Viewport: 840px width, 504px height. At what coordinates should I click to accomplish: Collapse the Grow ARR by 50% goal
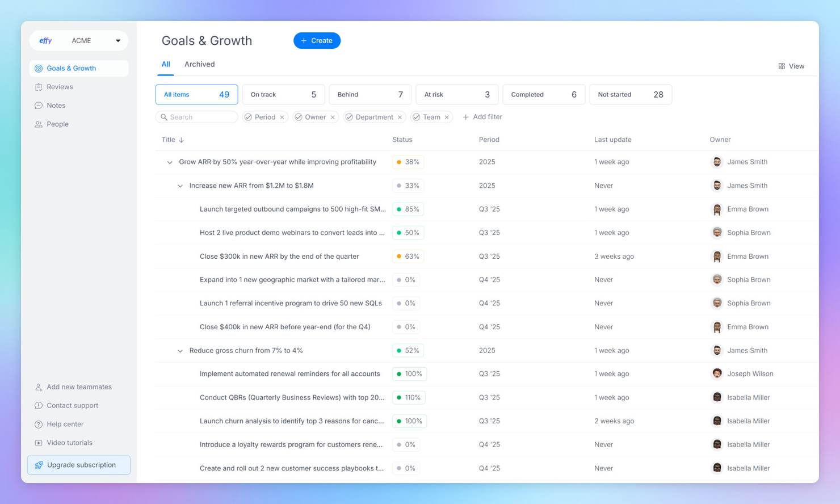[x=170, y=162]
